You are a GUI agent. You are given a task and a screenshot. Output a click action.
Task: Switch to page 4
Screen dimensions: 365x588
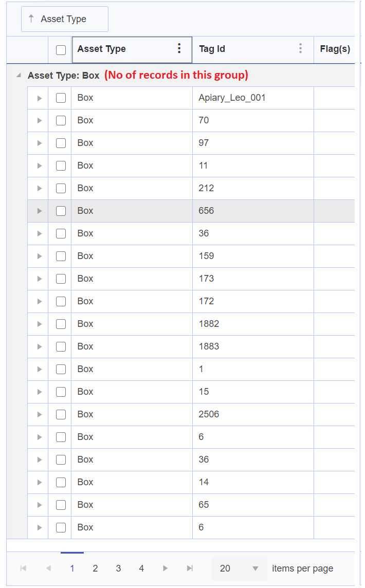[x=141, y=568]
